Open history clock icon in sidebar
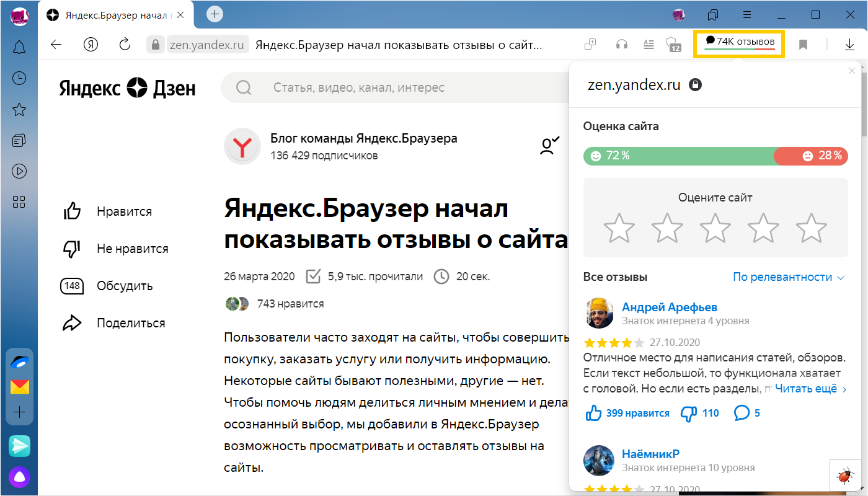The image size is (868, 496). pyautogui.click(x=19, y=77)
